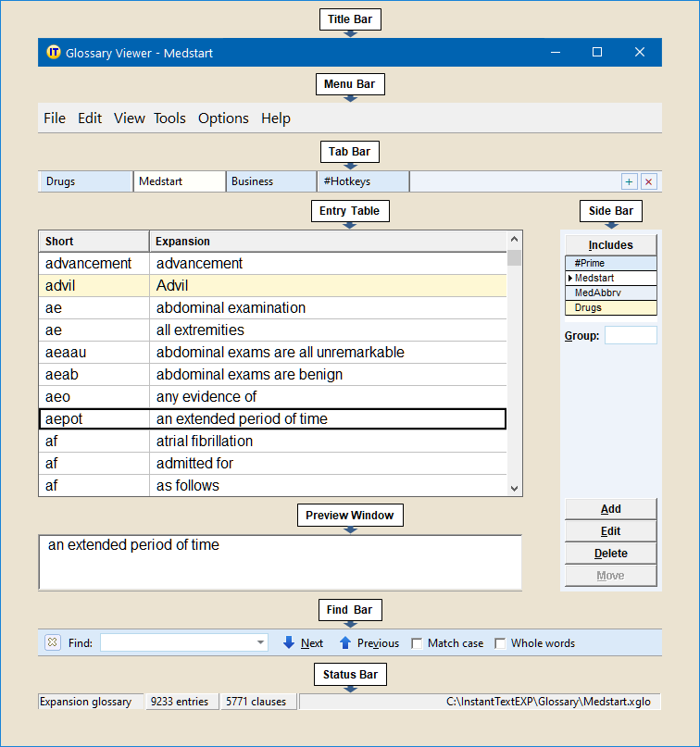Select the 'admitted for' expansion cell
This screenshot has width=700, height=747.
click(x=329, y=463)
